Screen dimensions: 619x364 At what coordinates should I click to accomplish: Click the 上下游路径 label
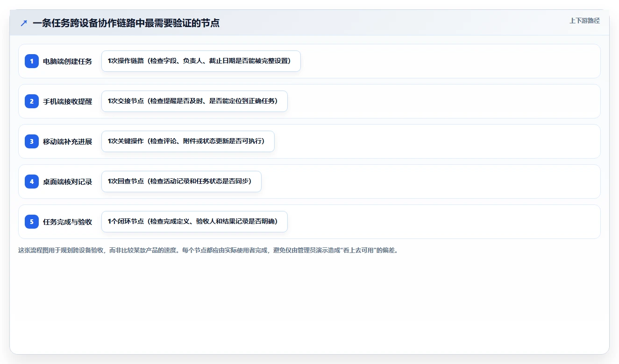pos(584,21)
